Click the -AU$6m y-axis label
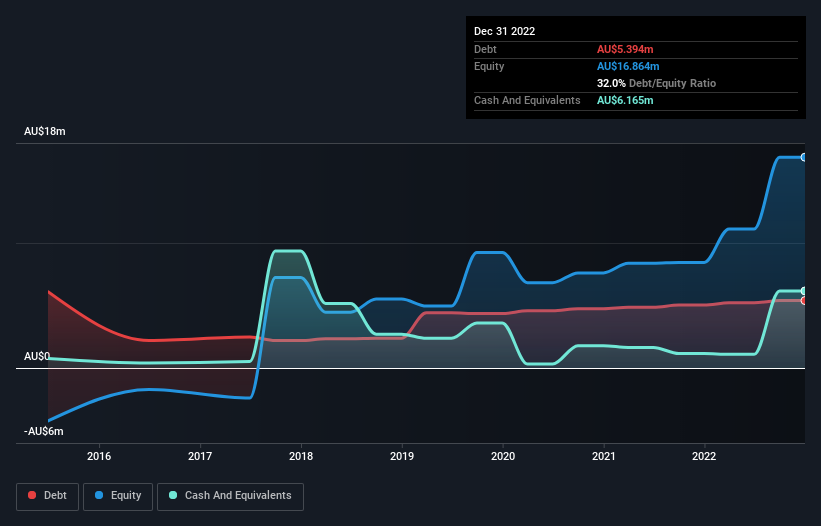821x526 pixels. click(43, 431)
